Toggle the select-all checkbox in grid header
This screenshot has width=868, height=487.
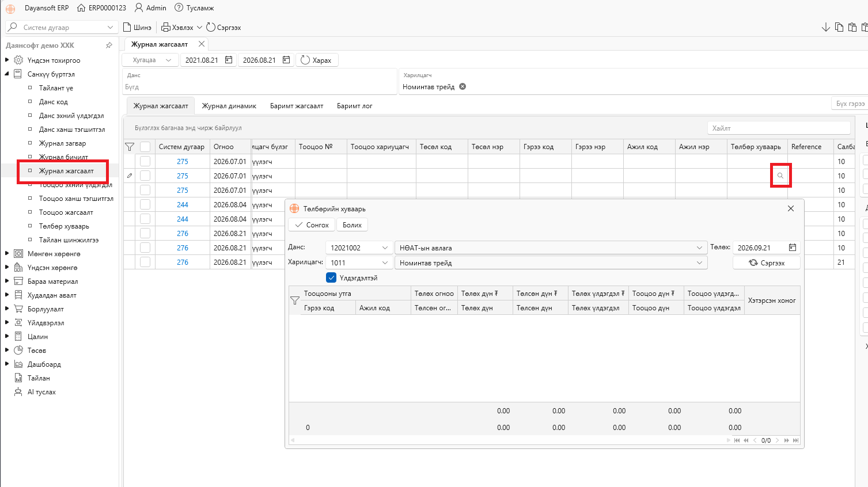[145, 147]
